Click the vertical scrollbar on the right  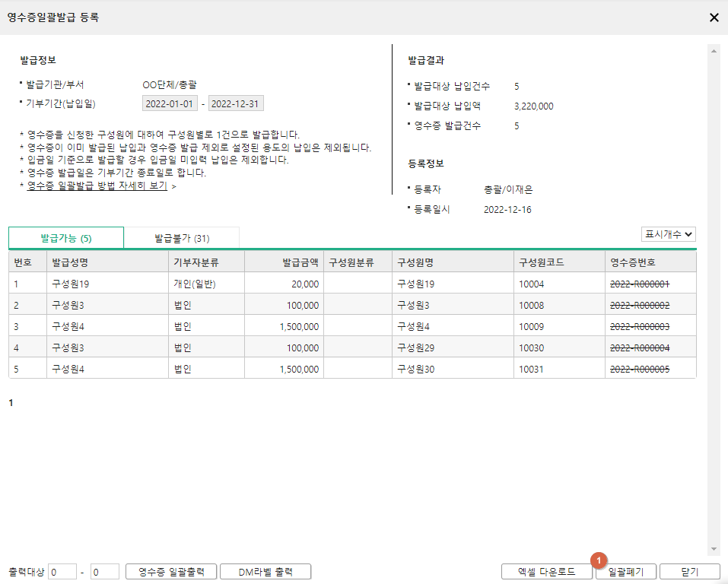click(x=714, y=304)
